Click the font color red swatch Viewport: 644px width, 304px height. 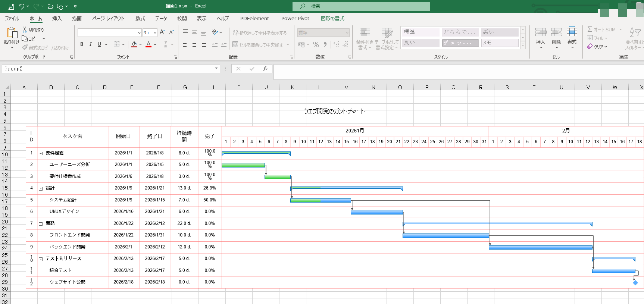click(149, 44)
